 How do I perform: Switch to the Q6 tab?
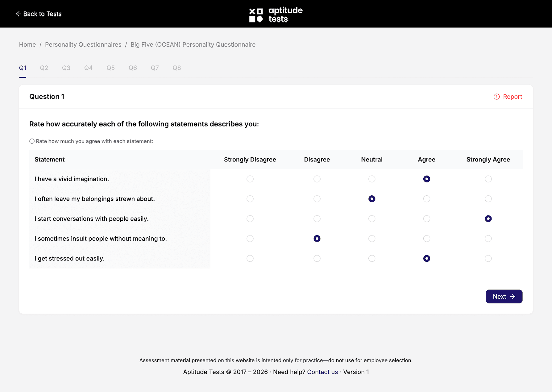[133, 68]
